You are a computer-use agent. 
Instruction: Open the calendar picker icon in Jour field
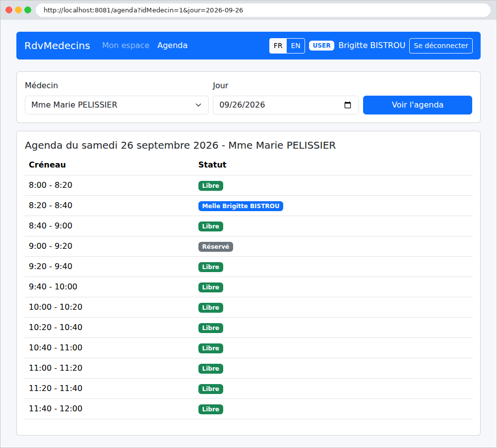(x=347, y=105)
